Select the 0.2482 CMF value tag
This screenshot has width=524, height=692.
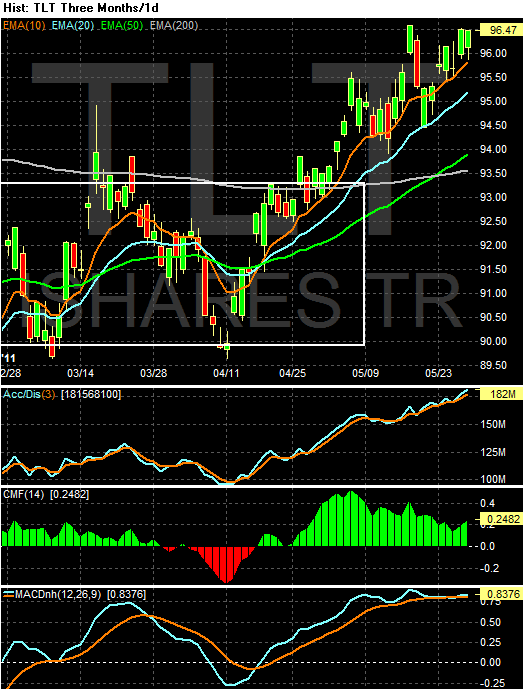[x=502, y=519]
